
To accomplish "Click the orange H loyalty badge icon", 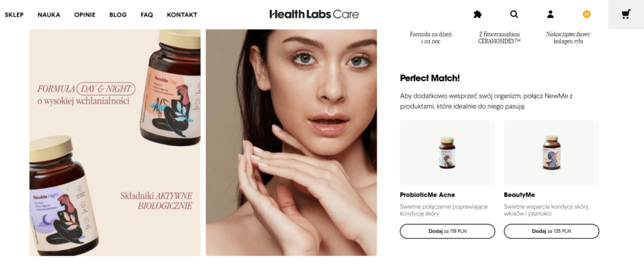I will pyautogui.click(x=587, y=14).
